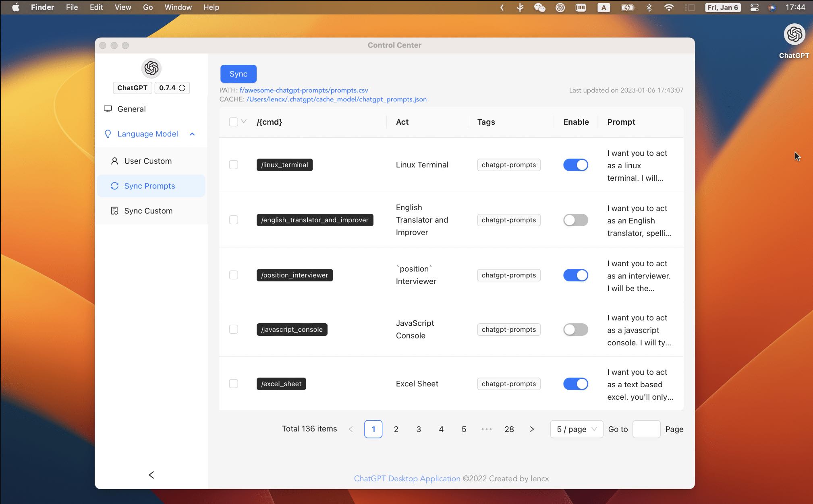Disable the Excel Sheet prompt switch
The image size is (813, 504).
[x=576, y=384]
